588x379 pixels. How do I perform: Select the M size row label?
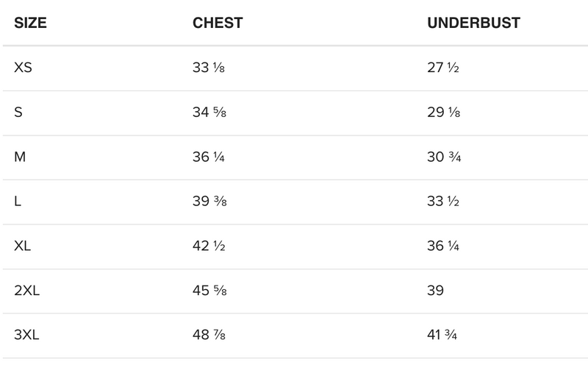pos(21,157)
